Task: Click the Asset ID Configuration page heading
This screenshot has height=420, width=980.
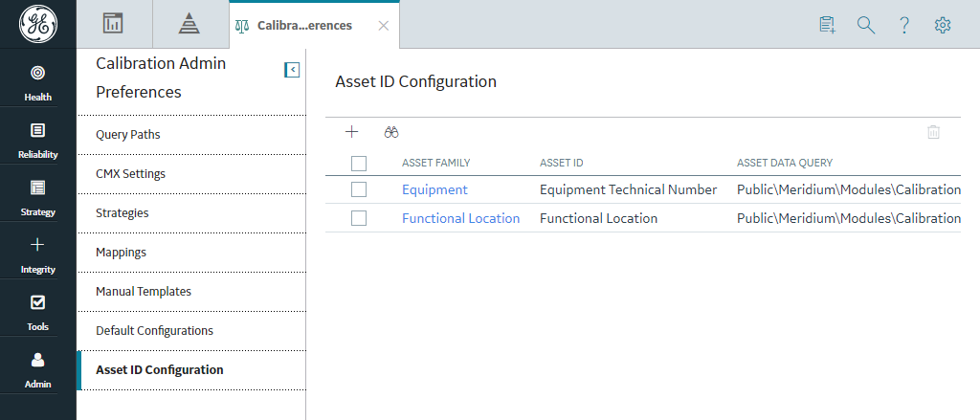Action: (415, 81)
